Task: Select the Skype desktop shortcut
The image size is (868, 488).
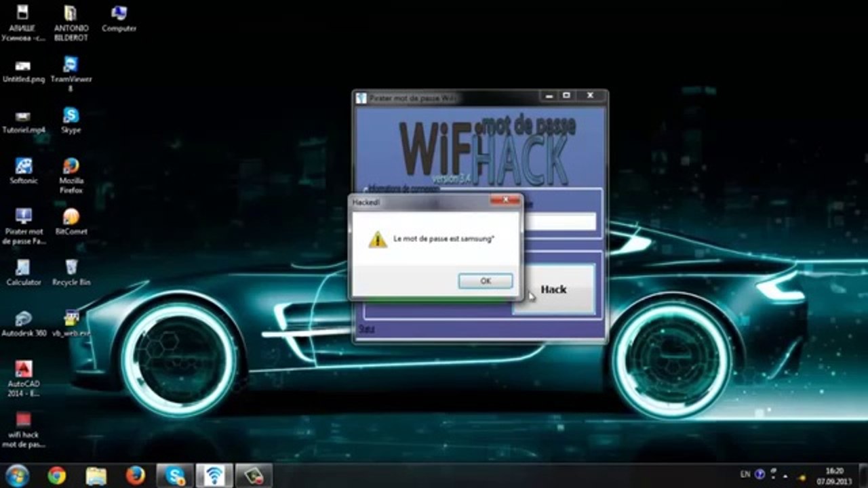Action: pos(71,121)
